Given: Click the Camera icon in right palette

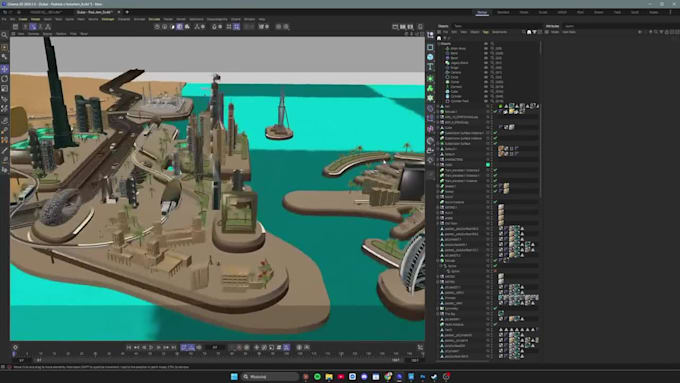Looking at the screenshot, I should point(430,151).
